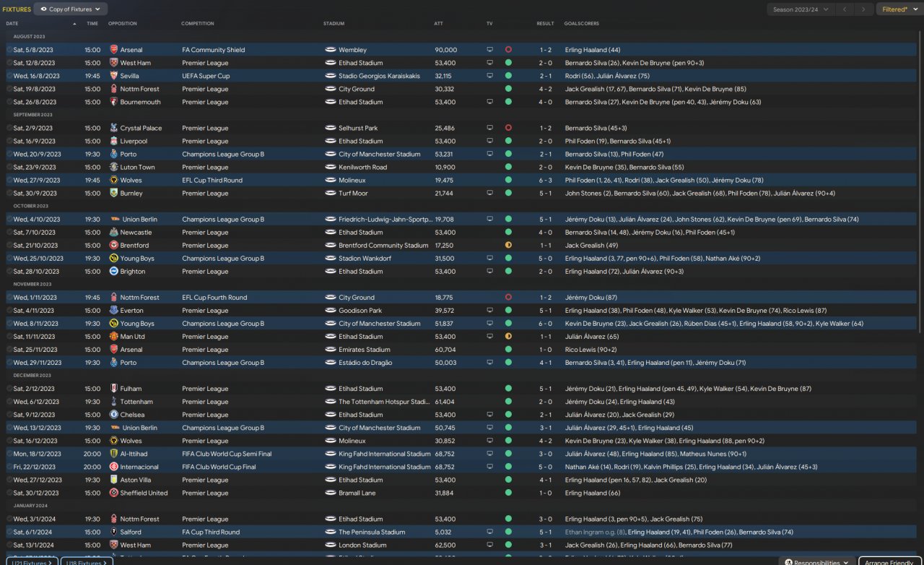Tick the selection circle for Sat, 16/9/2023
This screenshot has width=924, height=565.
pyautogui.click(x=9, y=141)
